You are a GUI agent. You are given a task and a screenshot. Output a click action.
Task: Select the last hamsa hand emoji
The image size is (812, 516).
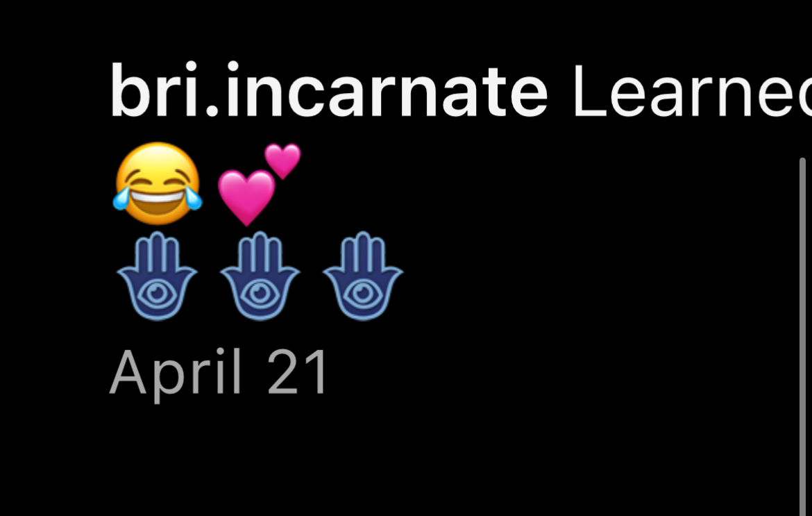tap(362, 276)
